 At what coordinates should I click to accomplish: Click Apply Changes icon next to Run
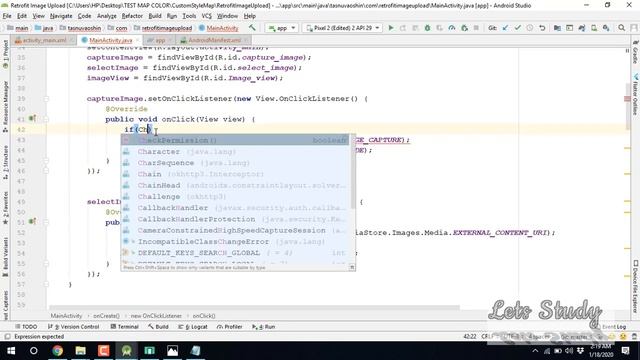click(x=403, y=28)
